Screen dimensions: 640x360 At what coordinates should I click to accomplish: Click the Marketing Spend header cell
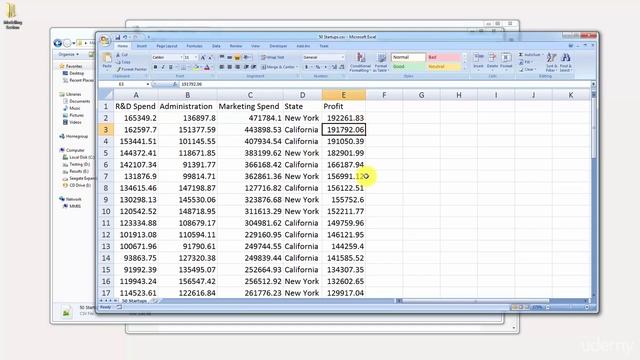250,106
